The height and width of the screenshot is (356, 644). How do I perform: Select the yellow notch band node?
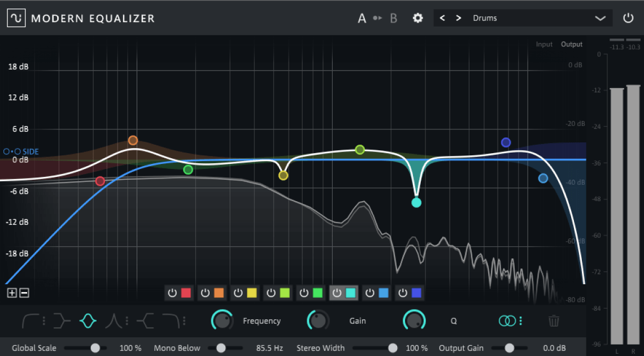284,176
